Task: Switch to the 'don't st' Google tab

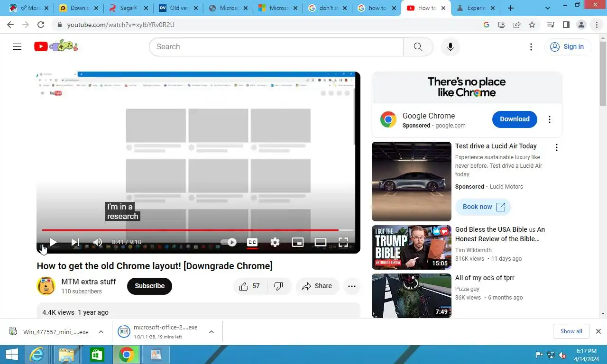Action: 327,8
